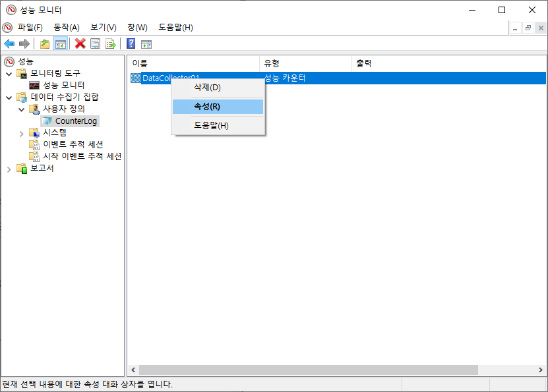Viewport: 548px width, 392px height.
Task: Minimize the inner MDI child window
Action: point(515,28)
